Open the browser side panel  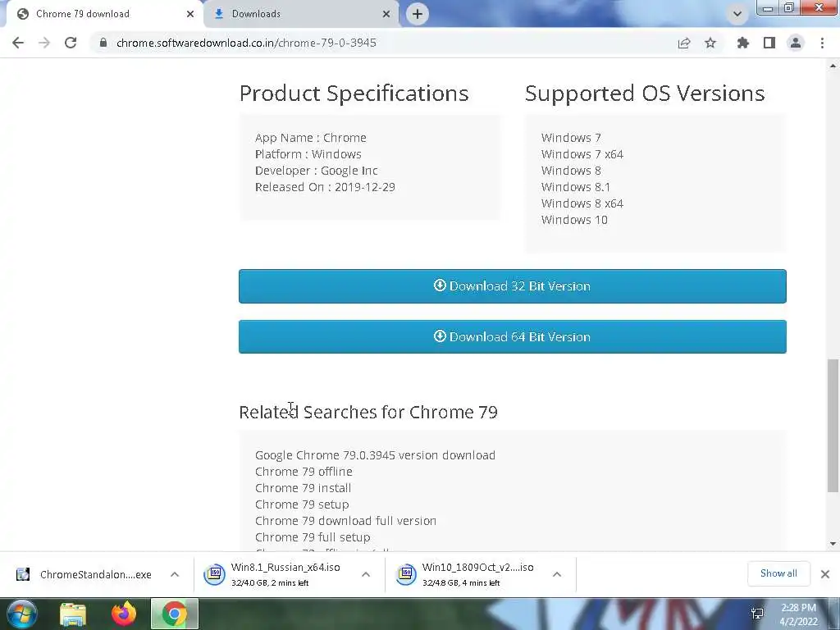[x=769, y=43]
